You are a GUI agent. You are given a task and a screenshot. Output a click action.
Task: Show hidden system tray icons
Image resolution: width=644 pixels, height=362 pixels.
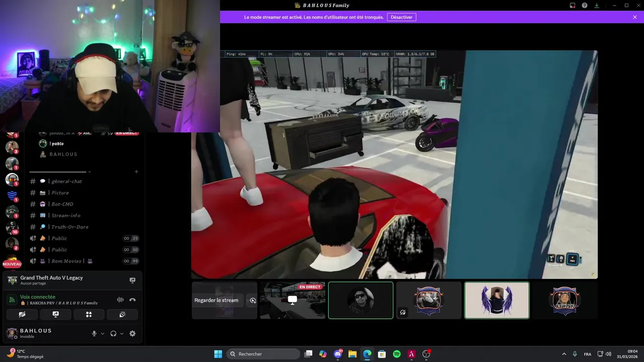(x=564, y=354)
